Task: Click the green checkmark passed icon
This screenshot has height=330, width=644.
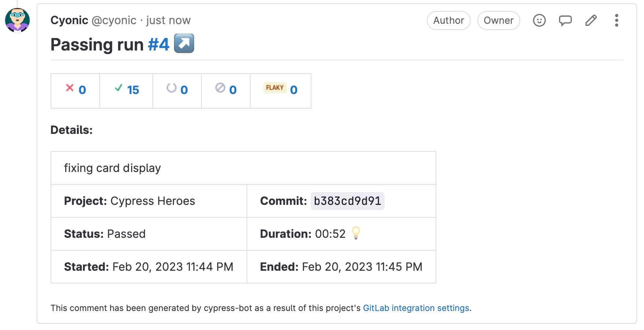Action: click(x=118, y=88)
